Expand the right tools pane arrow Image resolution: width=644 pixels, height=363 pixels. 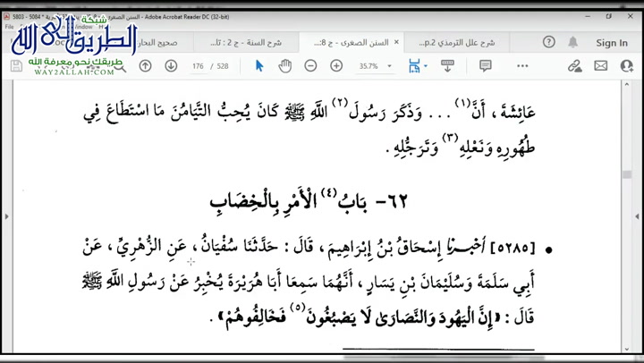coord(638,216)
